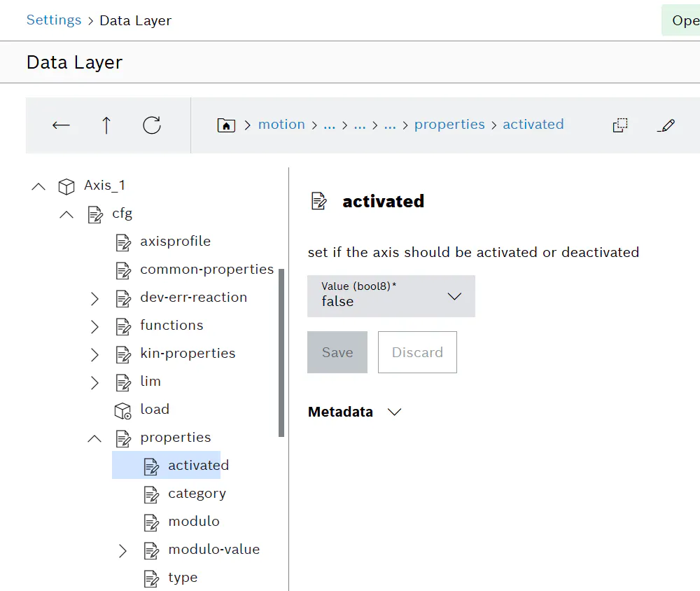
Task: Select the load node icon
Action: click(122, 410)
